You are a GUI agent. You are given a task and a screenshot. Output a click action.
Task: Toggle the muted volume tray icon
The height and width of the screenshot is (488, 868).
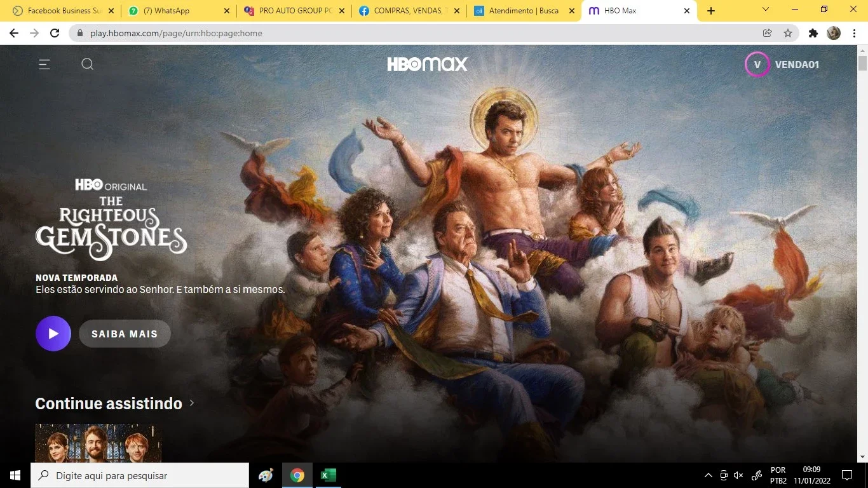coord(738,475)
